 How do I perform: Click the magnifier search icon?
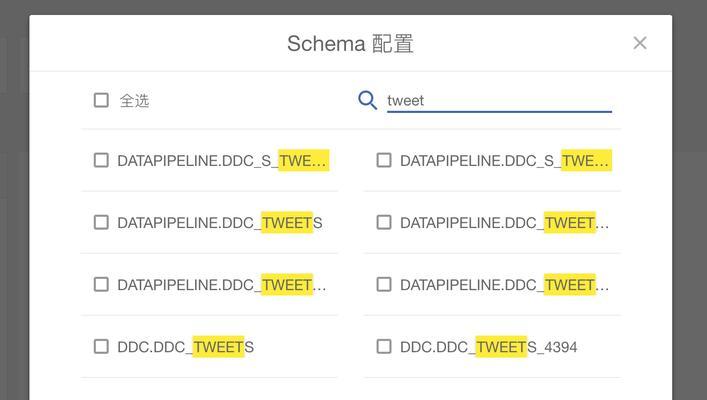tap(367, 100)
